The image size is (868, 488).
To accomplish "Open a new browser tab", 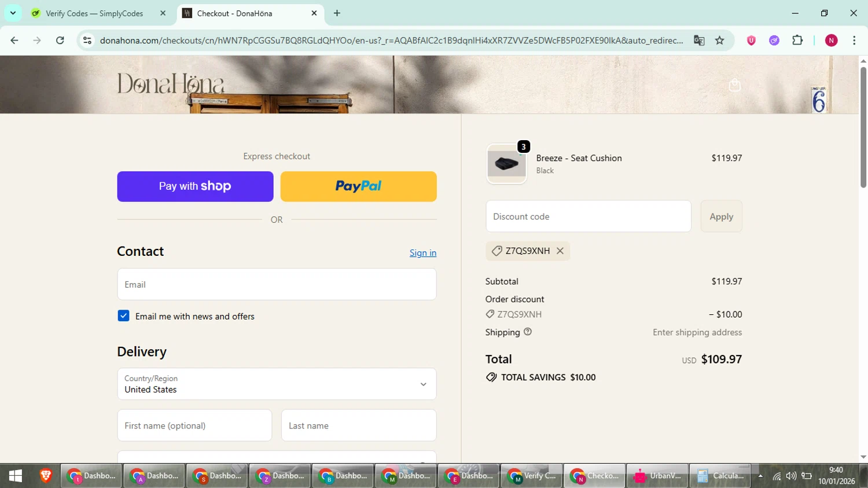I will tap(337, 13).
